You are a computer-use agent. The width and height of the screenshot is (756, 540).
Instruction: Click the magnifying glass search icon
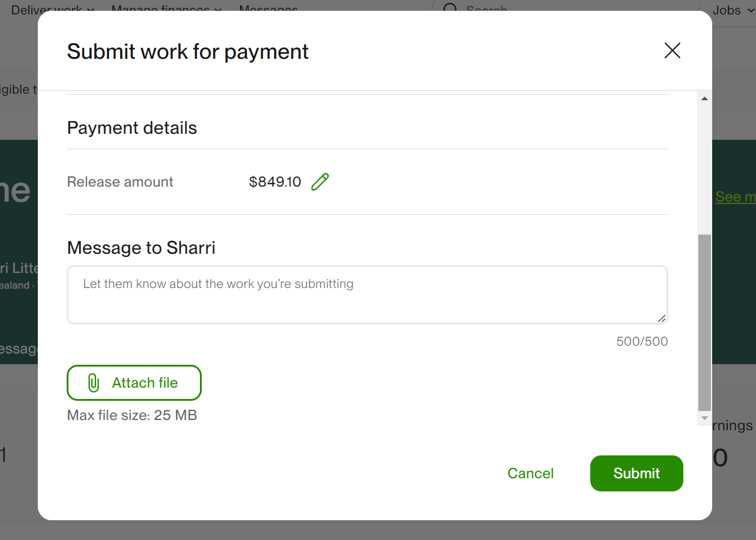coord(450,8)
